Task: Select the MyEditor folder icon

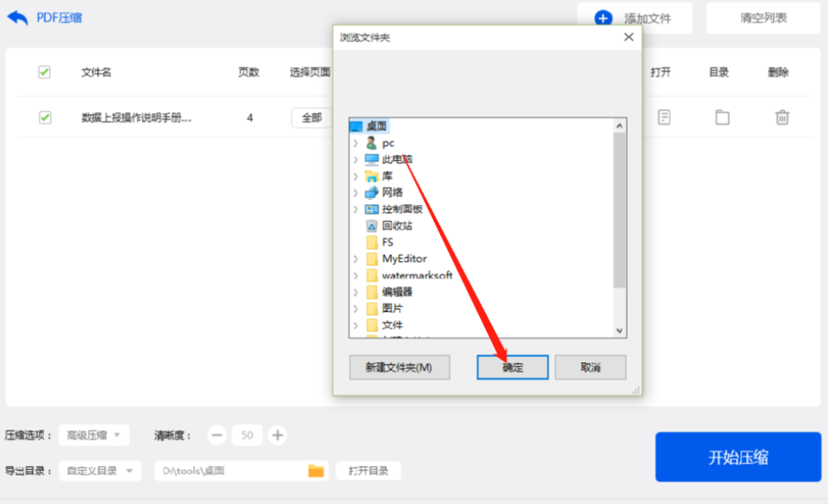Action: [372, 258]
